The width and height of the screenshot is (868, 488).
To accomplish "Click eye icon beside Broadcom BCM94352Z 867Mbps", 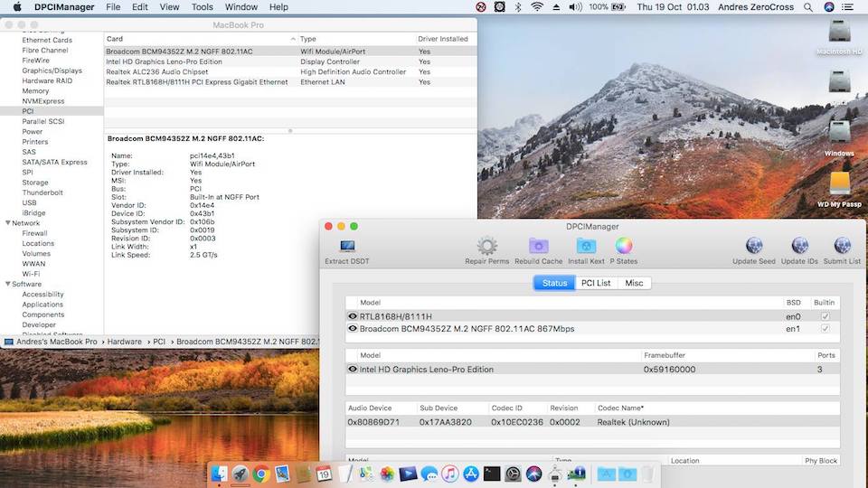I will 352,329.
